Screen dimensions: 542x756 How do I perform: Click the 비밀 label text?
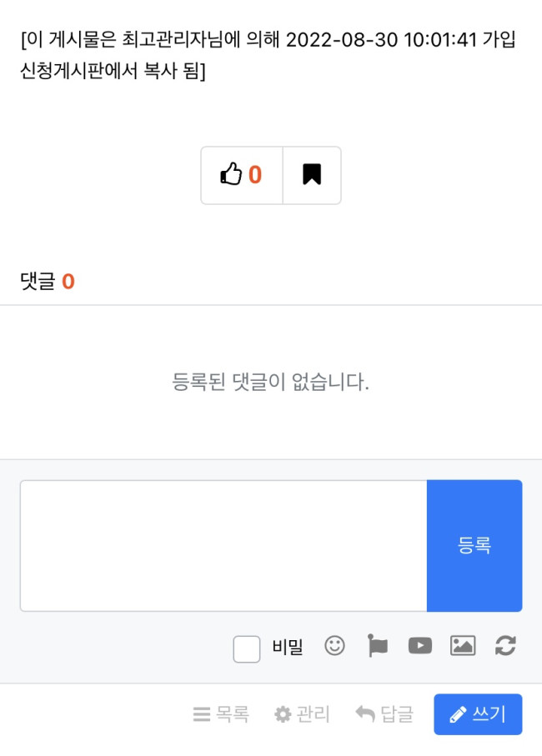pos(288,646)
